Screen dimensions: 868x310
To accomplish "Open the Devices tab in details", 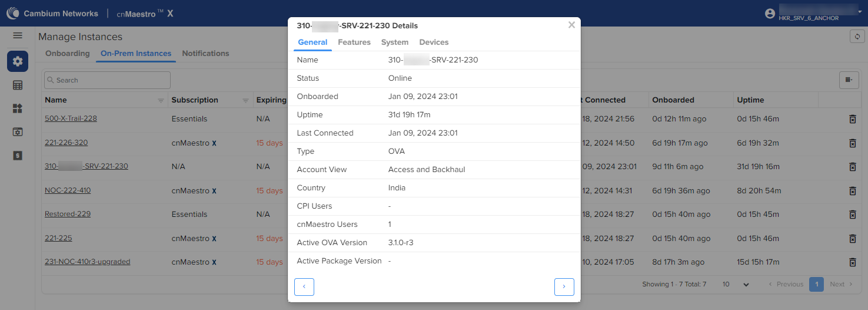I will click(434, 42).
